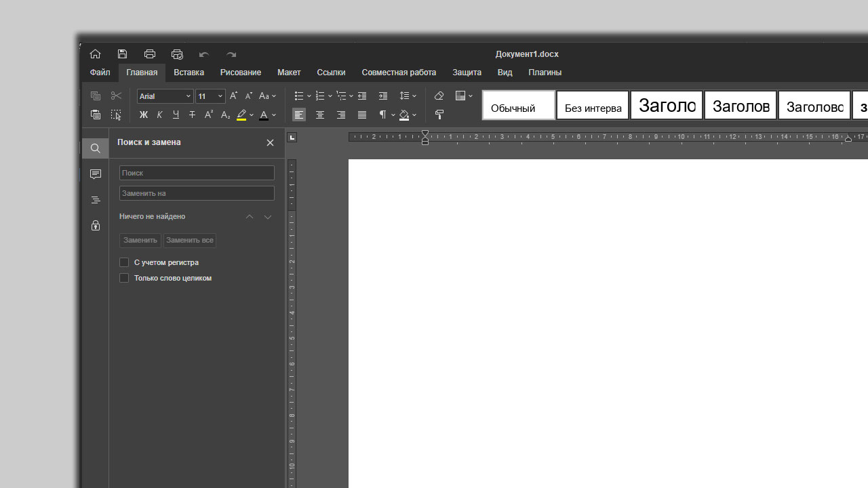Save the document with the floppy icon
Screen dimensions: 868x488
122,54
